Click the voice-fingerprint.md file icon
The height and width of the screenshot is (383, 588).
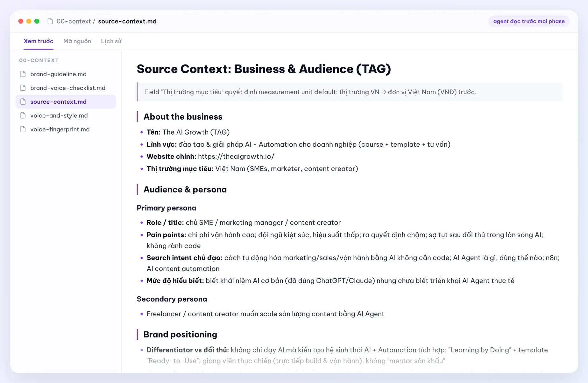click(23, 129)
